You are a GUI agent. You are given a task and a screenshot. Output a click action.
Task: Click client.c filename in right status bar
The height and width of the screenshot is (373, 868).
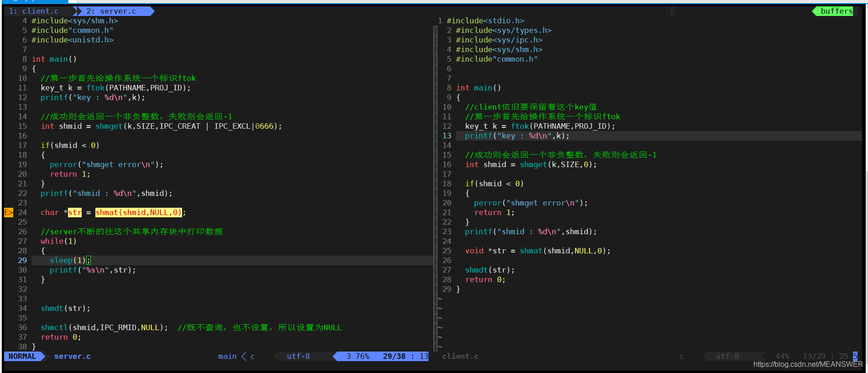point(460,356)
